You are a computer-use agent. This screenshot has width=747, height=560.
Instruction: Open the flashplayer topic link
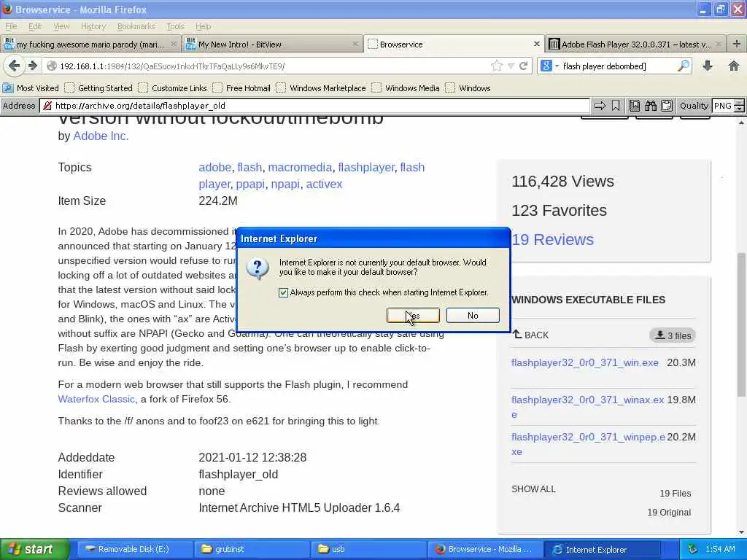pyautogui.click(x=366, y=167)
